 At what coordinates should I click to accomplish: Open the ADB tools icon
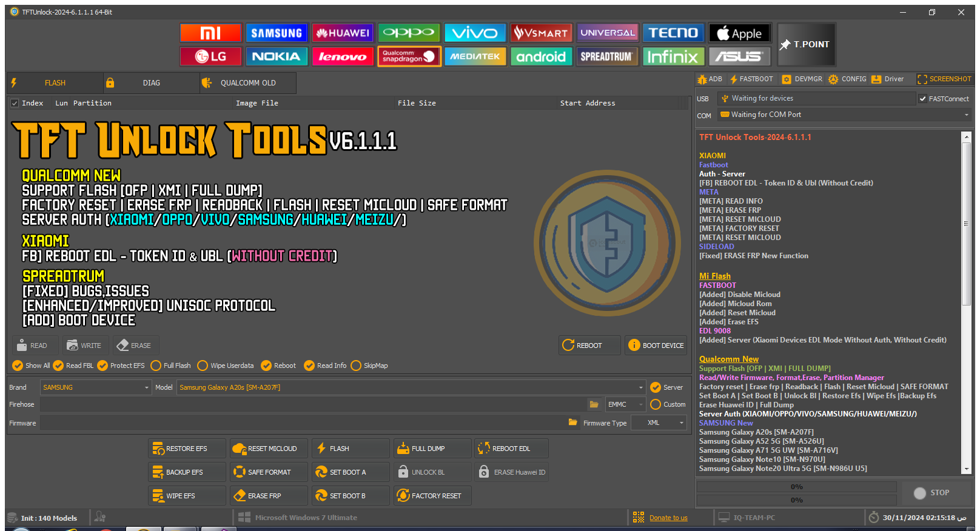click(x=710, y=79)
